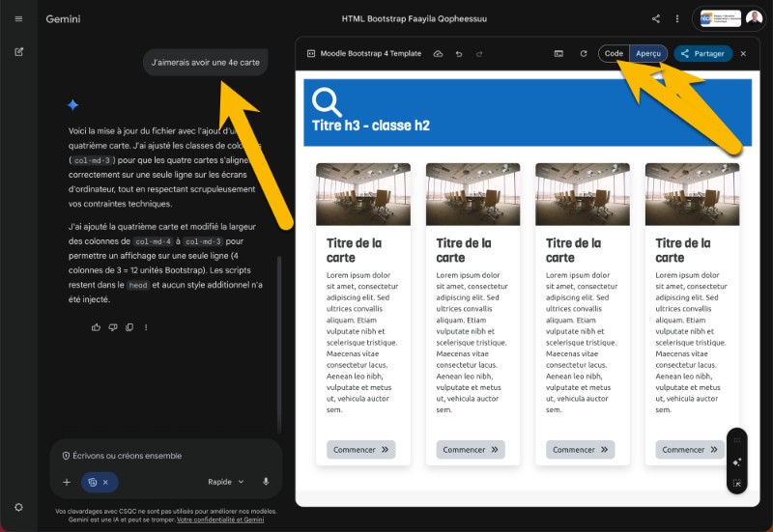Open the Rapide model dropdown
Image resolution: width=773 pixels, height=532 pixels.
(226, 482)
